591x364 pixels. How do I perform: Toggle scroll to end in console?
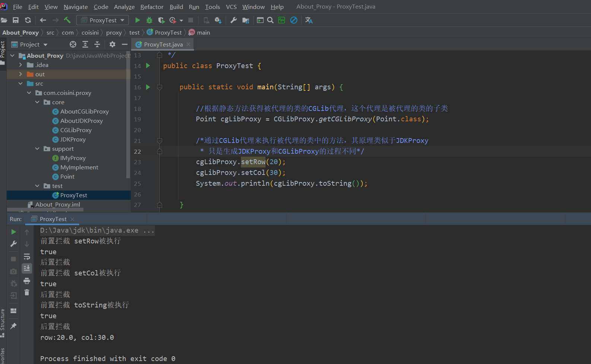coord(27,268)
